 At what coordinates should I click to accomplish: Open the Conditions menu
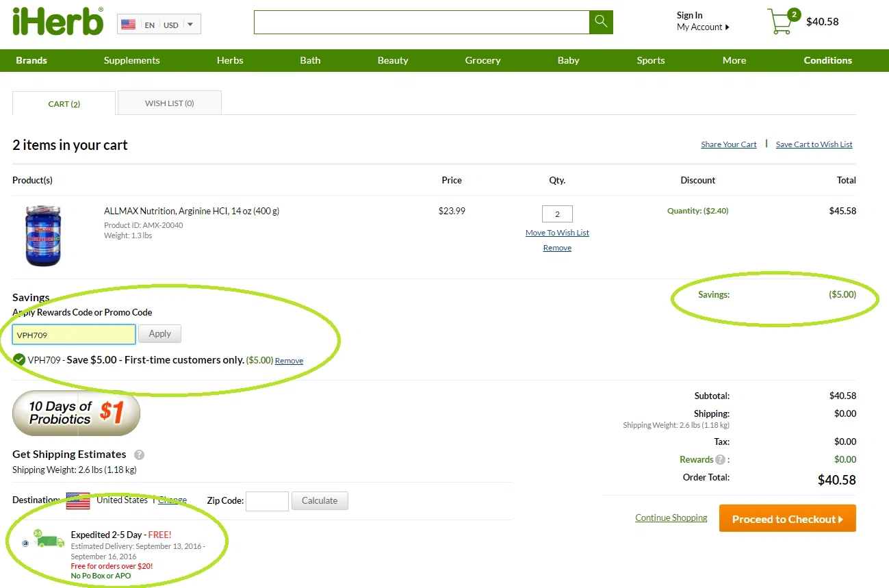point(827,60)
